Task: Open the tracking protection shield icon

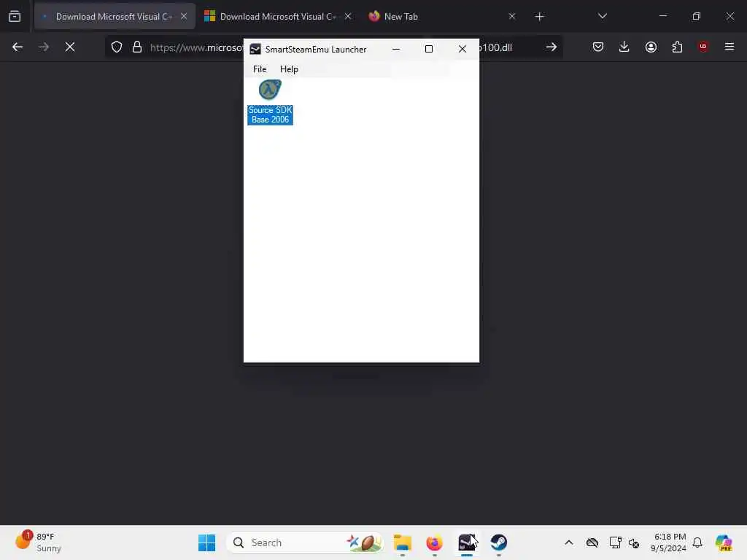Action: coord(117,47)
